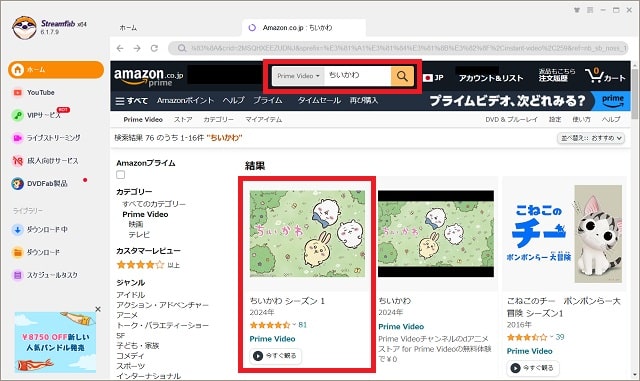
Task: Click the amazon.co.jp prime logo
Action: pos(149,77)
